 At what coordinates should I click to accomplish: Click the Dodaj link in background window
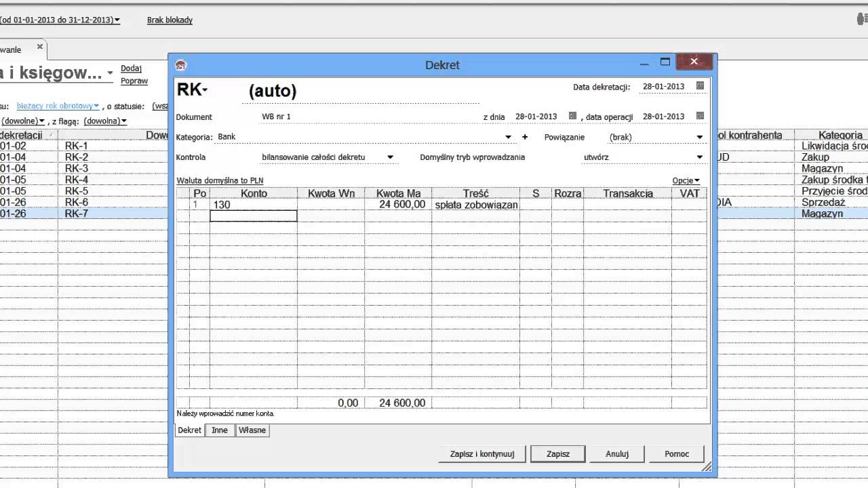131,68
